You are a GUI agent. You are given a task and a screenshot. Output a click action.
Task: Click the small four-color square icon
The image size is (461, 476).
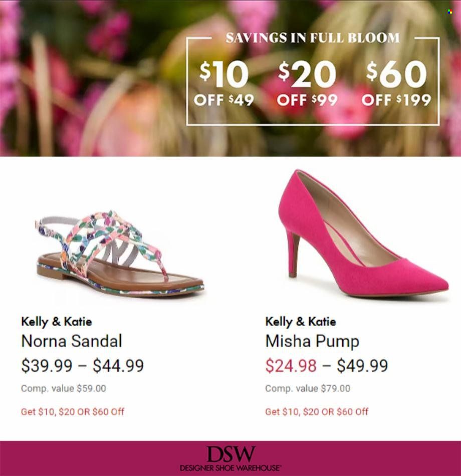(450, 12)
